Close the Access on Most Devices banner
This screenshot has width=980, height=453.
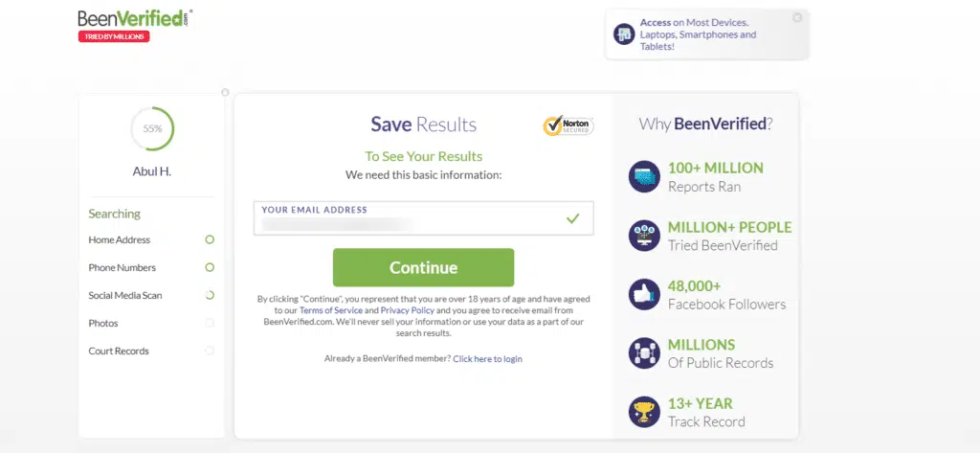pos(797,17)
